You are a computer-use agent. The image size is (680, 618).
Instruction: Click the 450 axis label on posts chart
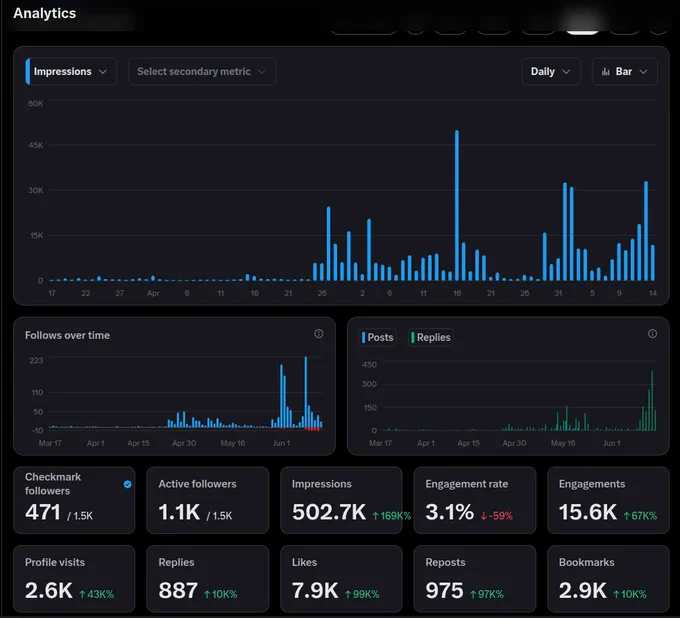pos(369,364)
